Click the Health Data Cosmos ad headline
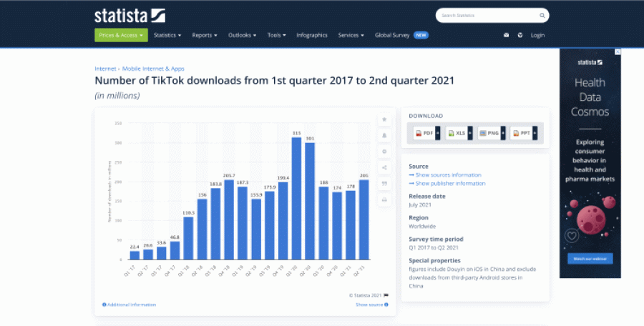644x326 pixels. (590, 97)
